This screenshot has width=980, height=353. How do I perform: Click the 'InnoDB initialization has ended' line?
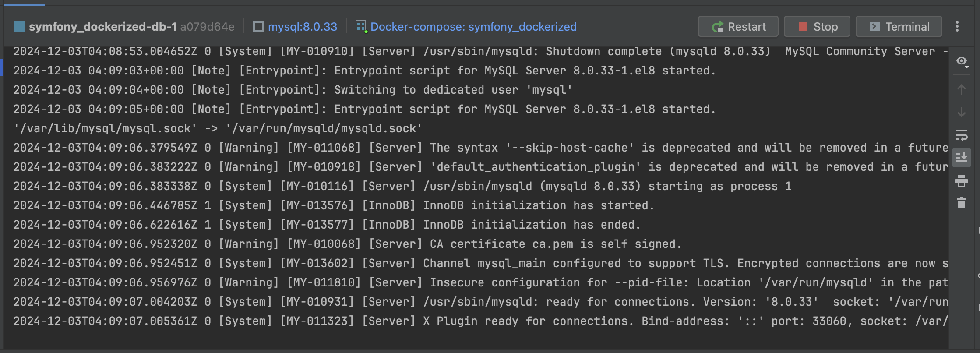pyautogui.click(x=327, y=225)
